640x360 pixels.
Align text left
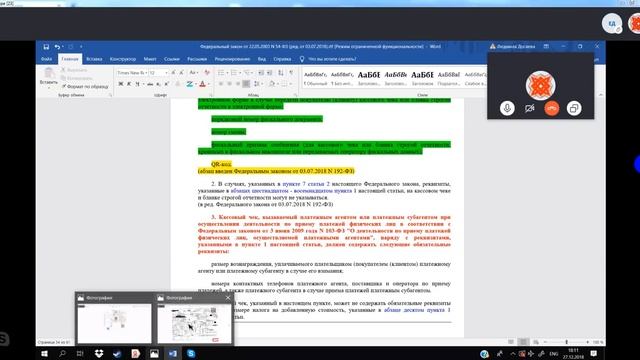click(221, 84)
